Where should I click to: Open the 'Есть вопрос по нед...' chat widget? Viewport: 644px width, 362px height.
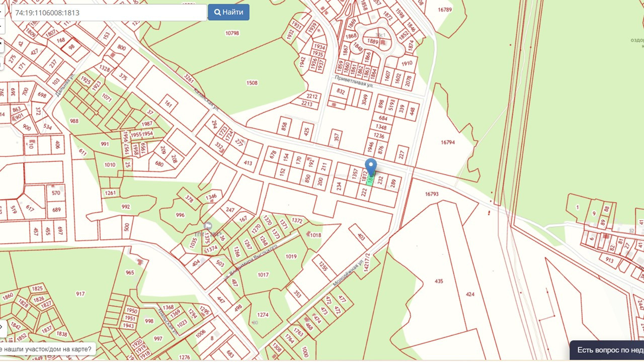pos(607,350)
